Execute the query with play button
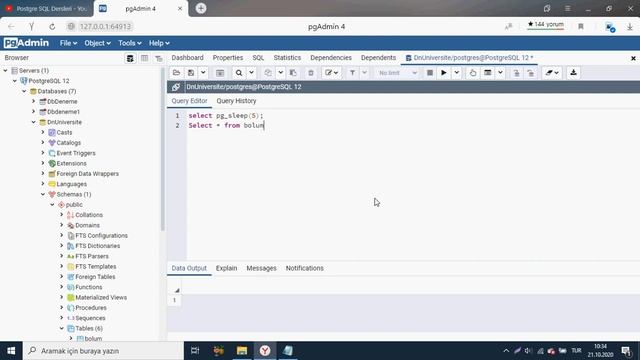The width and height of the screenshot is (640, 360). [x=444, y=73]
